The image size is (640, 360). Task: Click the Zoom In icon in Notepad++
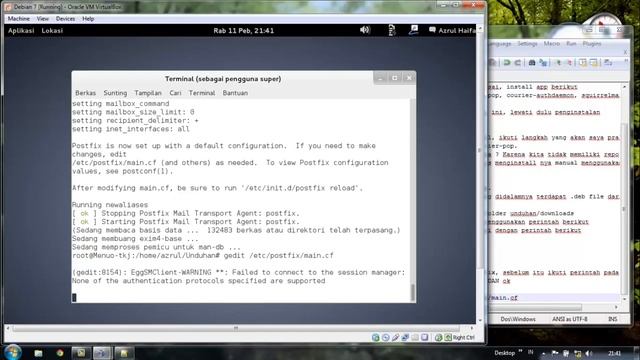click(558, 62)
